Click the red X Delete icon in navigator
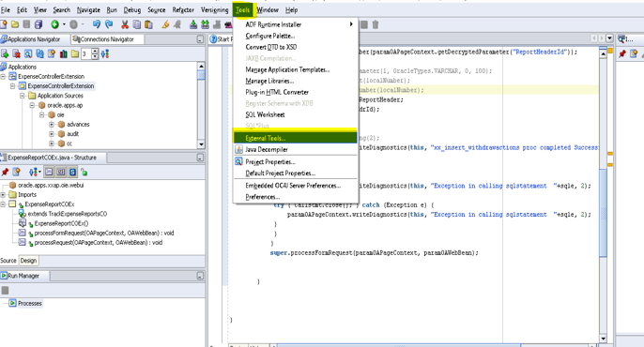644x347 pixels. pos(17,53)
